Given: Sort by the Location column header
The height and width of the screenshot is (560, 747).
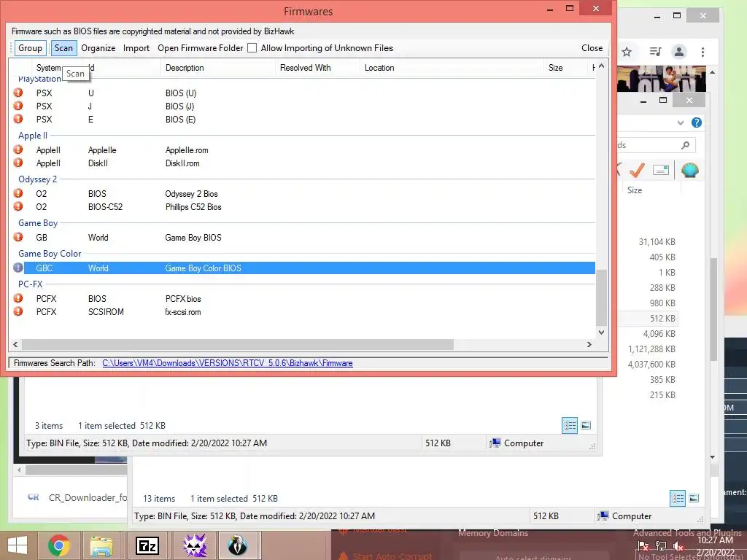Looking at the screenshot, I should click(452, 68).
